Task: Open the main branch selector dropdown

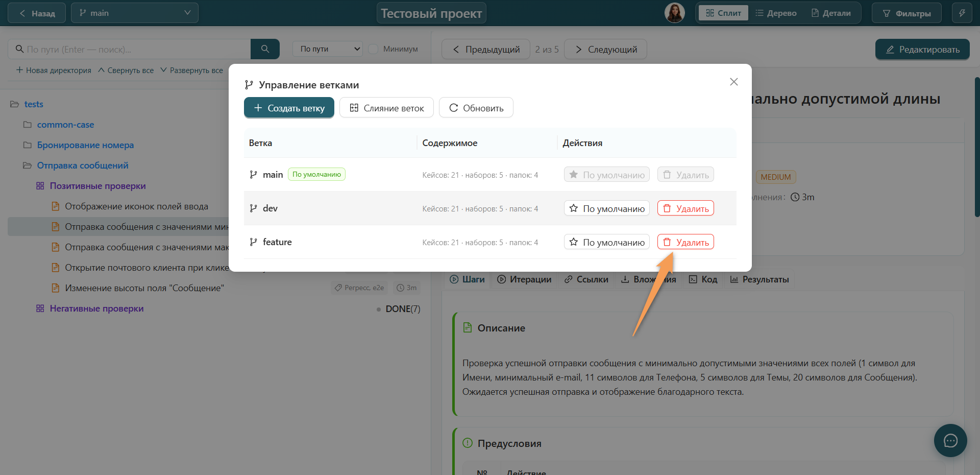Action: click(135, 13)
